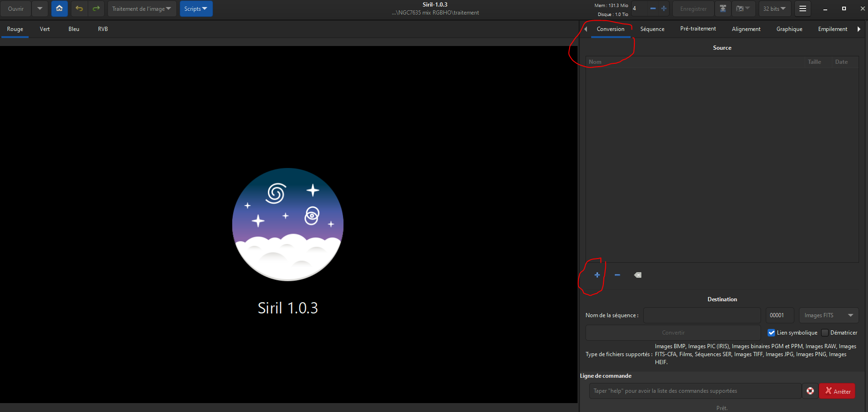Viewport: 868px width, 412px height.
Task: Toggle the Lien symbolique checkbox
Action: 771,333
